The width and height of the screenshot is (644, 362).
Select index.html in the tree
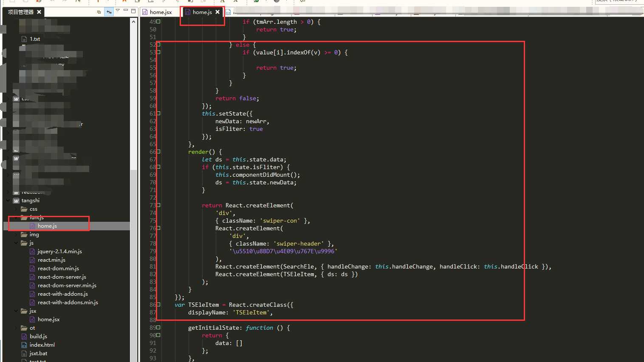pyautogui.click(x=42, y=345)
